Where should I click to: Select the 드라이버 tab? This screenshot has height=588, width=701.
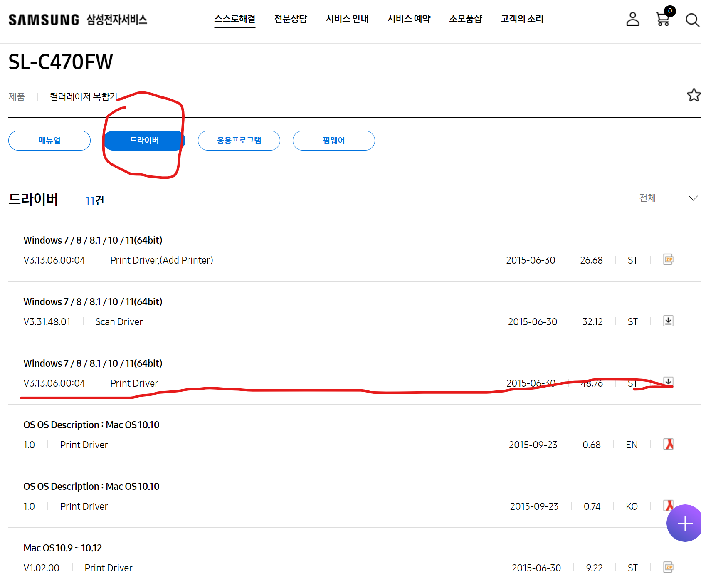144,141
